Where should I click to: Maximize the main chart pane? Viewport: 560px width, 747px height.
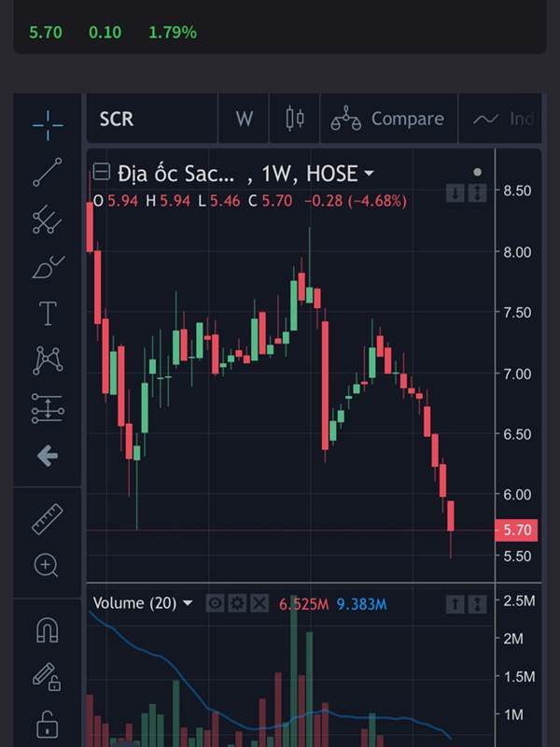pyautogui.click(x=478, y=193)
